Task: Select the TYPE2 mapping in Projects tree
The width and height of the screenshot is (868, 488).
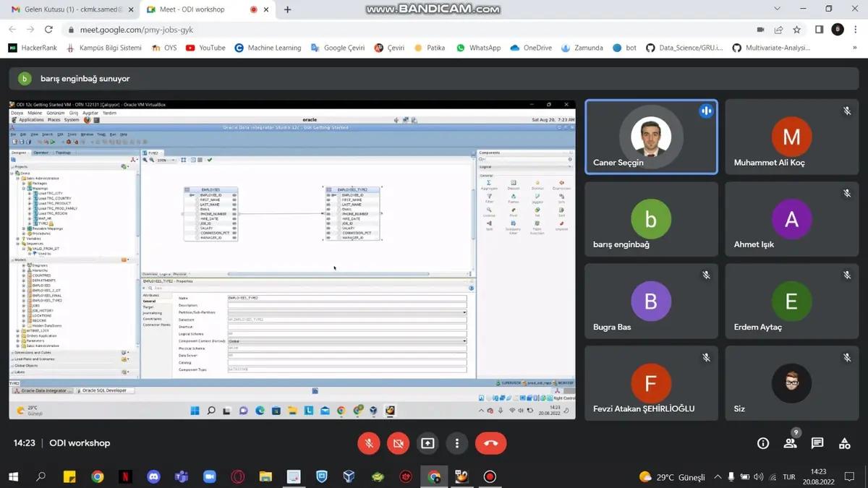Action: [43, 223]
